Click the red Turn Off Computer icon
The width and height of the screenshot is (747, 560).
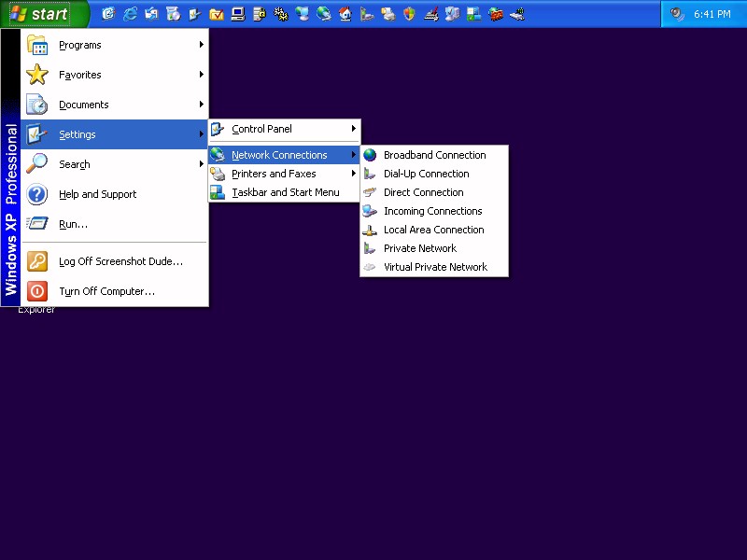[36, 291]
